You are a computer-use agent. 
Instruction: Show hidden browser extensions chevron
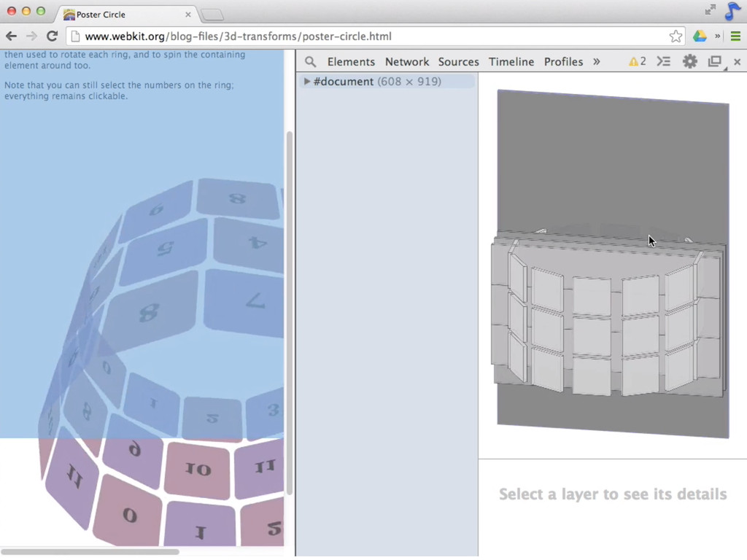(718, 36)
